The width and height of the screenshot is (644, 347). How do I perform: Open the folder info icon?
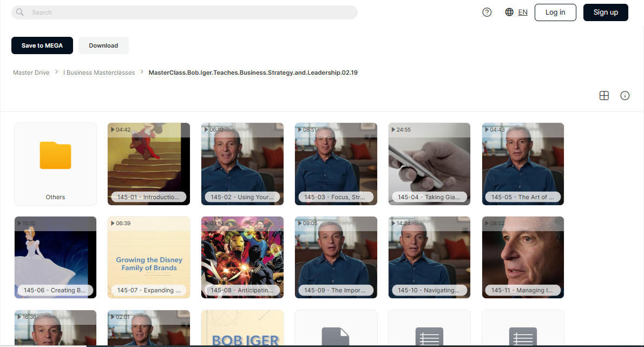625,96
